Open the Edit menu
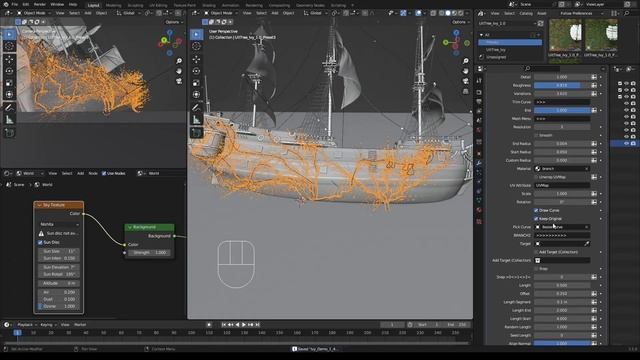 click(26, 4)
